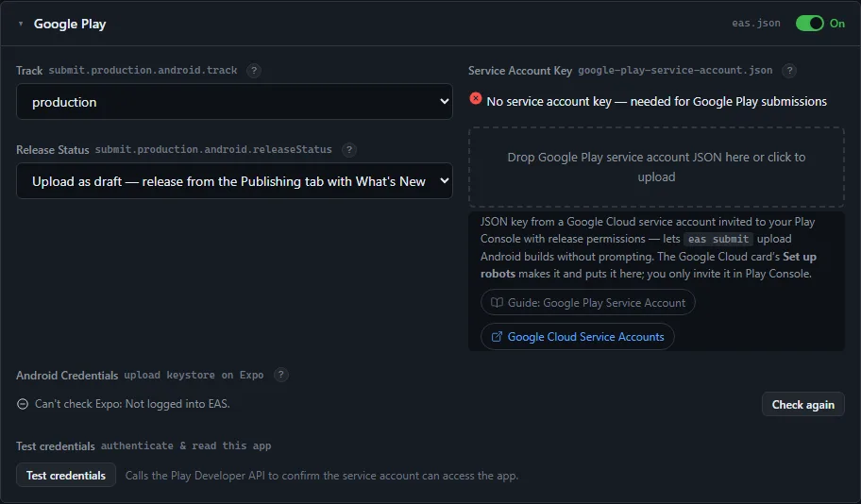The image size is (861, 504).
Task: Toggle the Google Play On switch
Action: pos(809,23)
